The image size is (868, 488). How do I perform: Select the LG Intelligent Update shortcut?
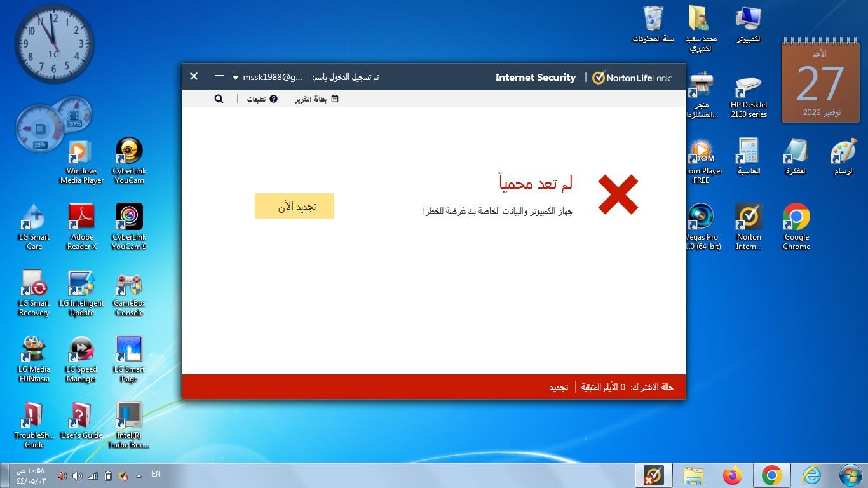coord(81,293)
